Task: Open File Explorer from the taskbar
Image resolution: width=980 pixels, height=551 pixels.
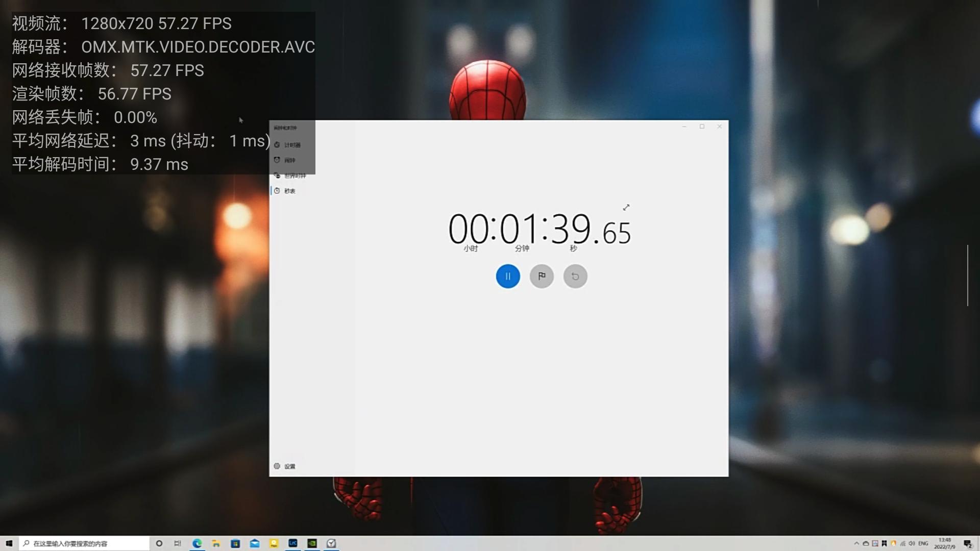Action: (216, 543)
